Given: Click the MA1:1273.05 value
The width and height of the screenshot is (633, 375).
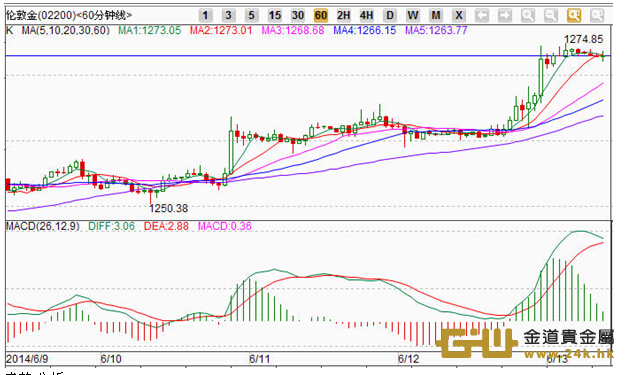Looking at the screenshot, I should tap(150, 30).
